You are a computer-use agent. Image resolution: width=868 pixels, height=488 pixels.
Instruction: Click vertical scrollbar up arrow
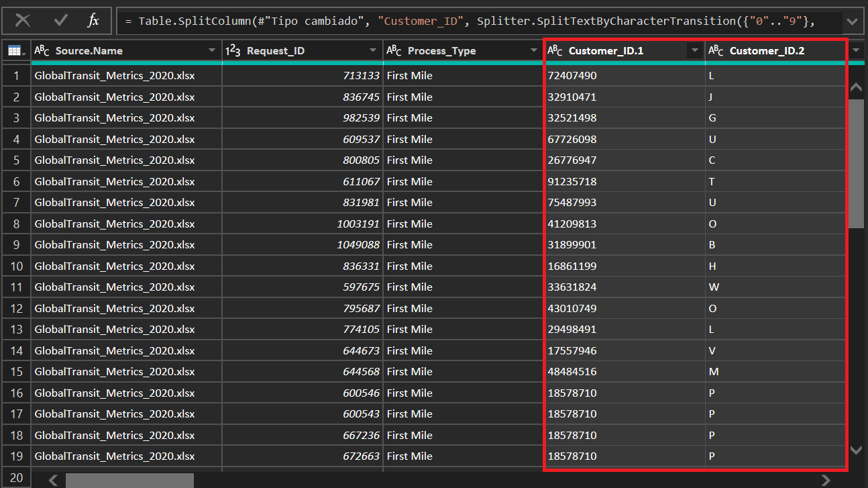click(x=856, y=87)
